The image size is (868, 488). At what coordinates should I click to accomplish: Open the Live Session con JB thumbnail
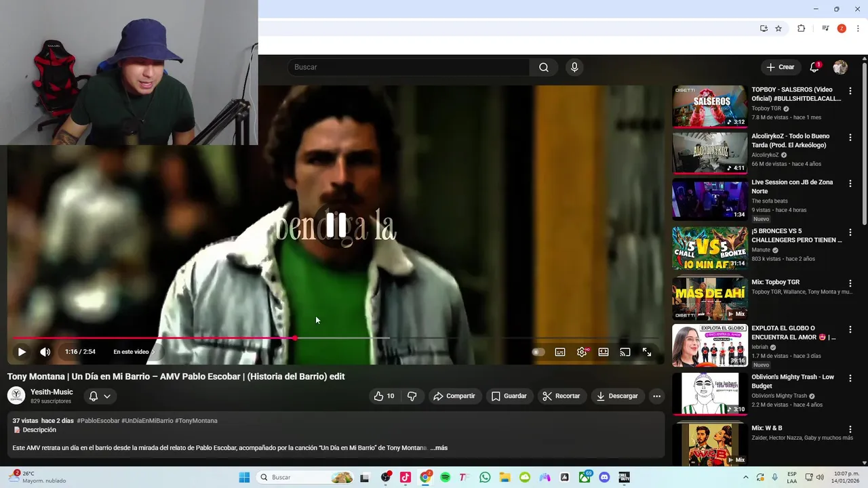[709, 199]
